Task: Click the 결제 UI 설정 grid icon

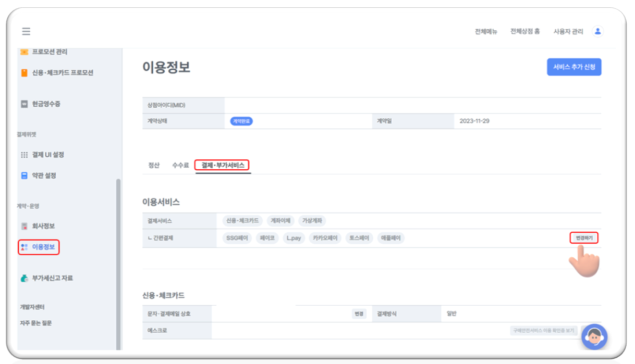Action: 24,155
